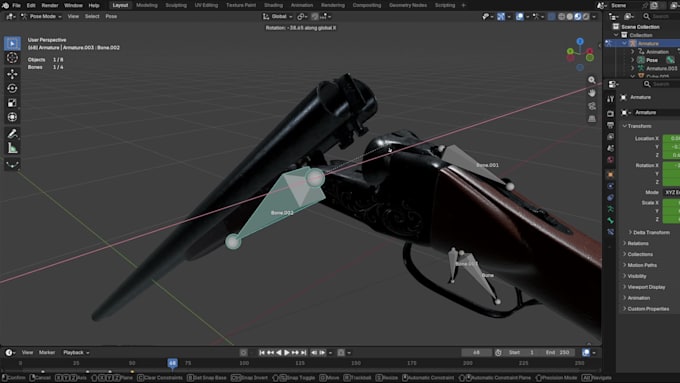The width and height of the screenshot is (680, 383).
Task: Click the Blender logo menu
Action: click(x=5, y=5)
